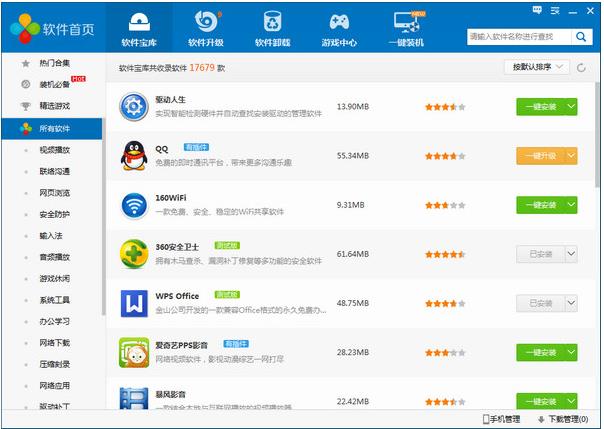Open the 一键装机 tab
This screenshot has height=429, width=604.
coord(406,29)
